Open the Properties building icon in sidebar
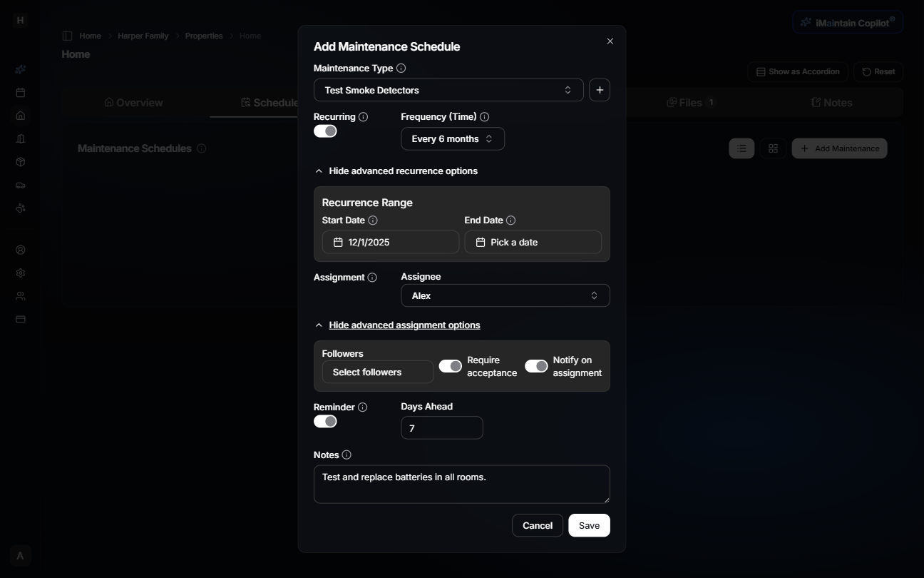 click(x=20, y=138)
